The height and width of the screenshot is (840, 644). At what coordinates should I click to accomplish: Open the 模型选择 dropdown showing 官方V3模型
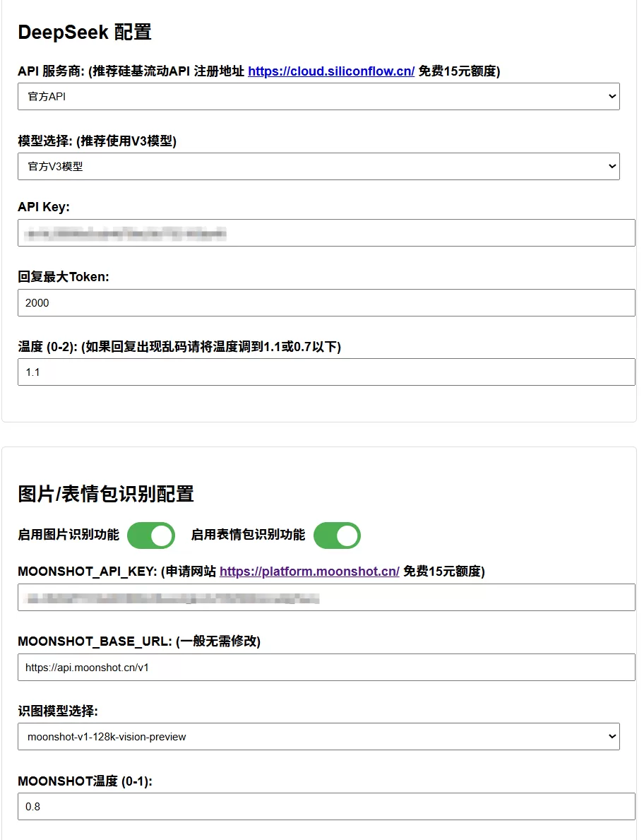point(318,167)
